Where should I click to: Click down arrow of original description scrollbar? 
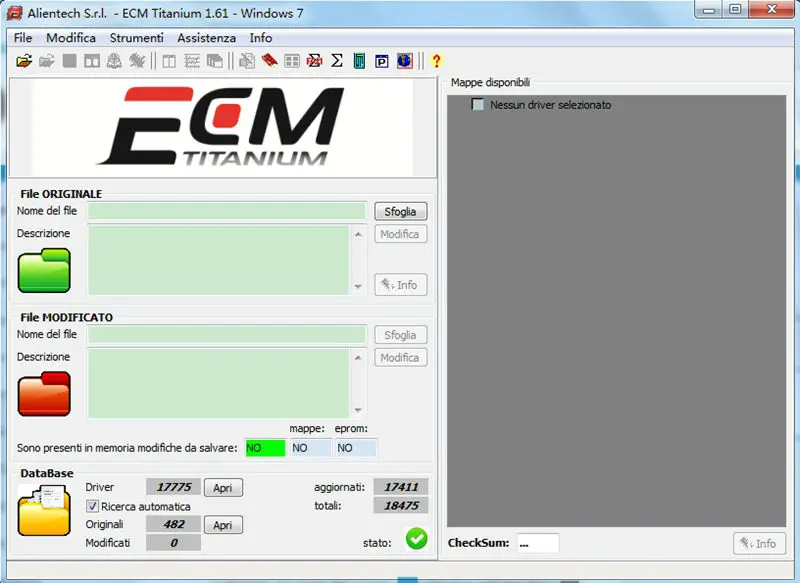[358, 287]
